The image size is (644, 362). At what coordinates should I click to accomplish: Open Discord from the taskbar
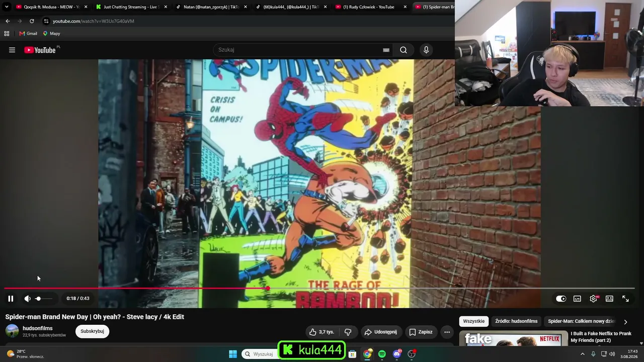[397, 354]
